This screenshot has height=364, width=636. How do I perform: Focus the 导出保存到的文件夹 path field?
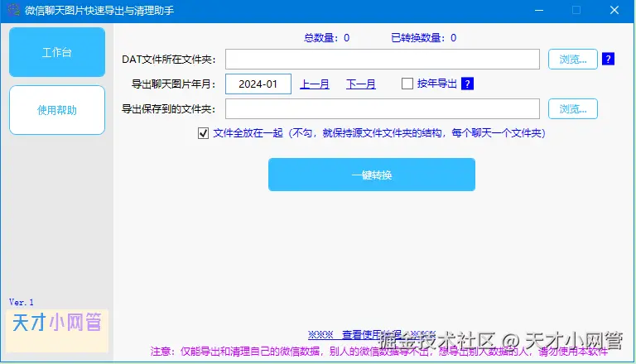click(383, 108)
